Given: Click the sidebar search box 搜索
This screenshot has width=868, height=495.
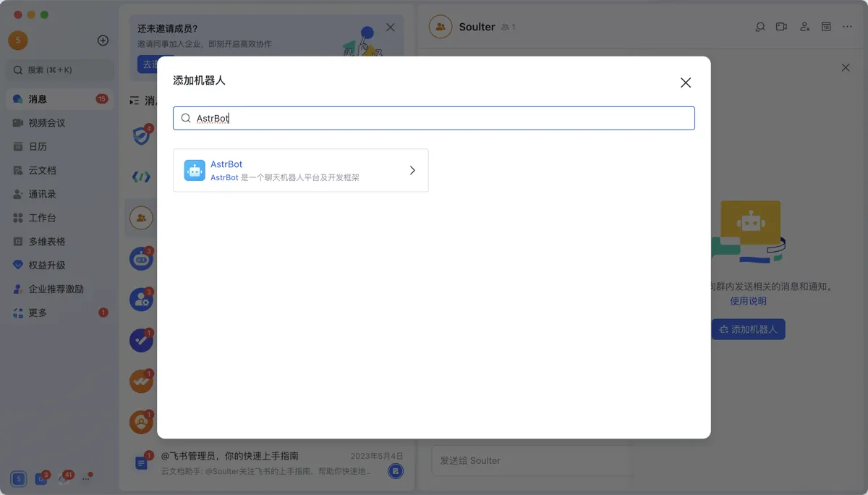Looking at the screenshot, I should 59,70.
